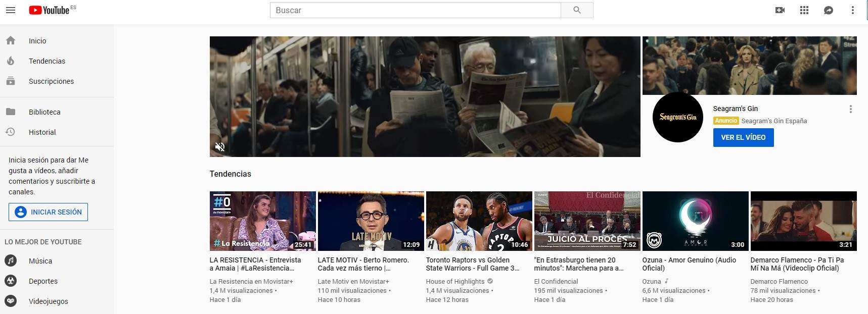This screenshot has width=868, height=314.
Task: Click the 25:41 duration badge
Action: (x=303, y=245)
